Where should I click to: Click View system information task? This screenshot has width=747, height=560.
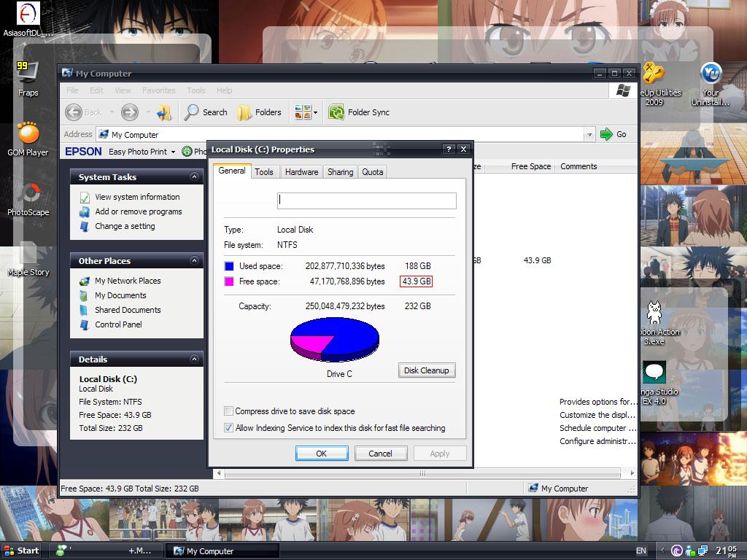click(130, 197)
